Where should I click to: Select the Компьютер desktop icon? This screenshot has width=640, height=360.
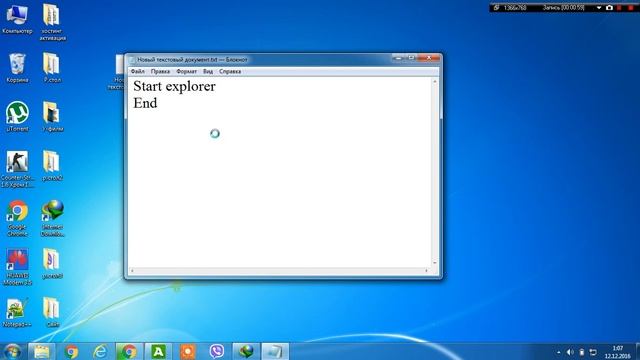pyautogui.click(x=17, y=19)
